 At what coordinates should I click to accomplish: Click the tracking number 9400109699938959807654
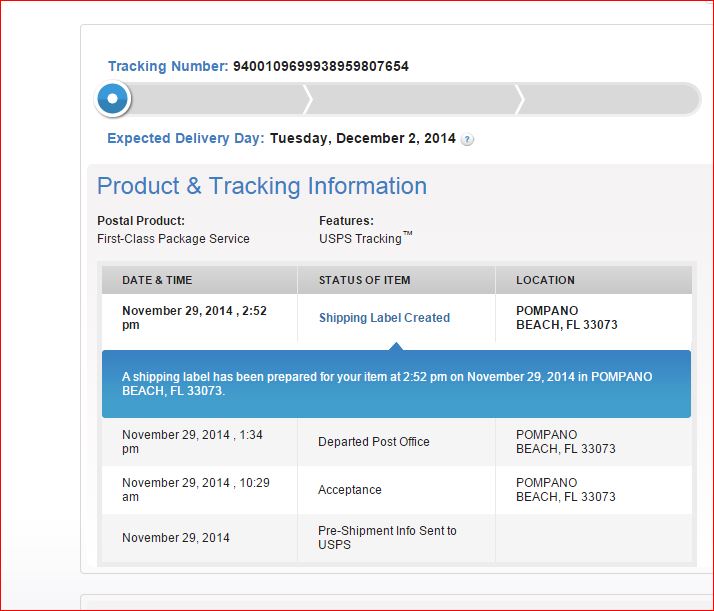point(320,67)
